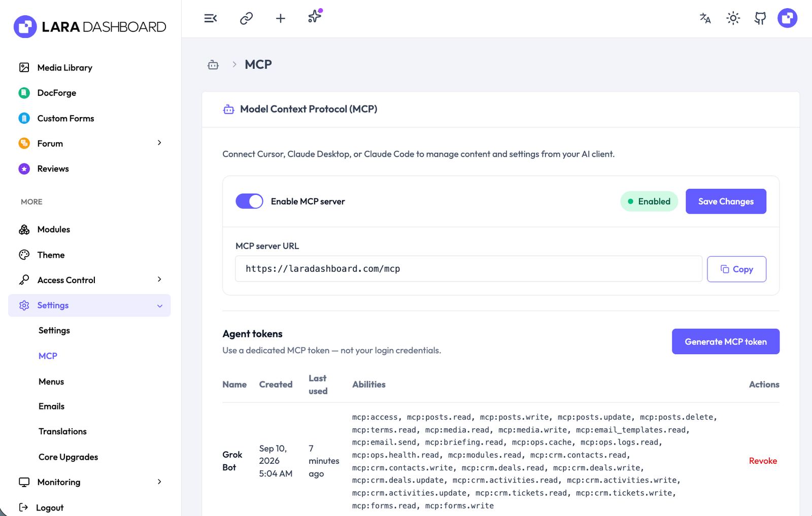812x516 pixels.
Task: Open Reviews in the sidebar
Action: (53, 168)
